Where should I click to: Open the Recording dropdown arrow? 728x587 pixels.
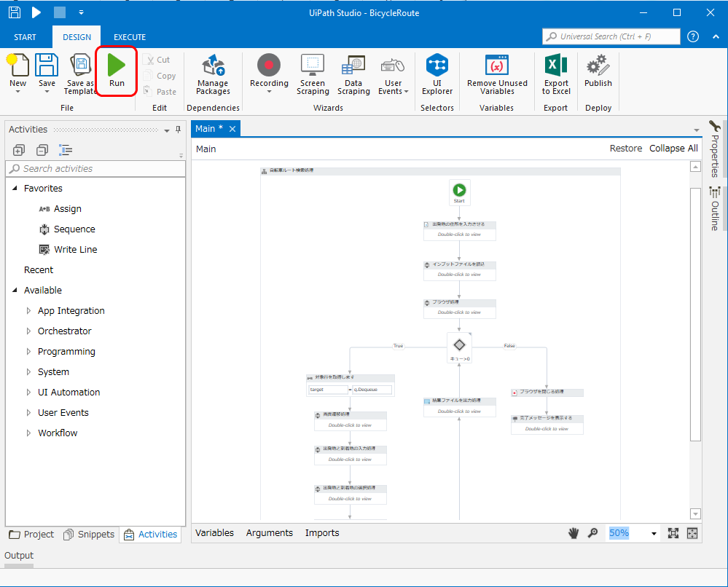pyautogui.click(x=269, y=92)
